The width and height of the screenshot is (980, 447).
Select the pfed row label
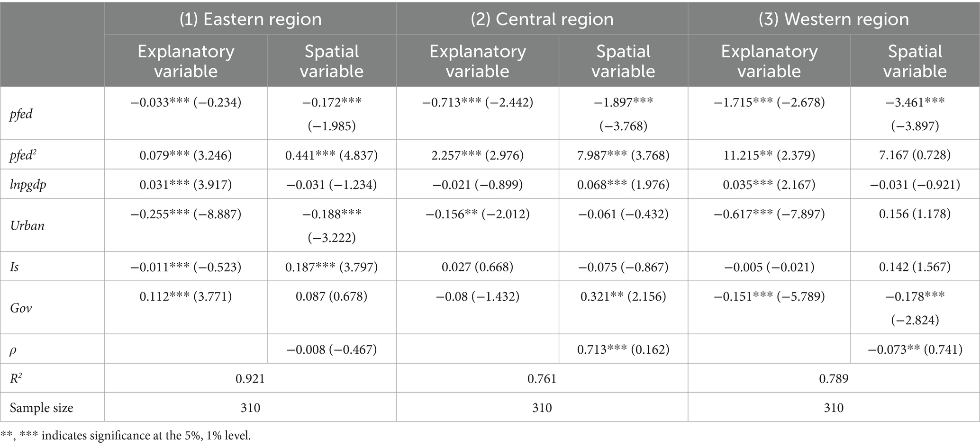click(x=21, y=114)
